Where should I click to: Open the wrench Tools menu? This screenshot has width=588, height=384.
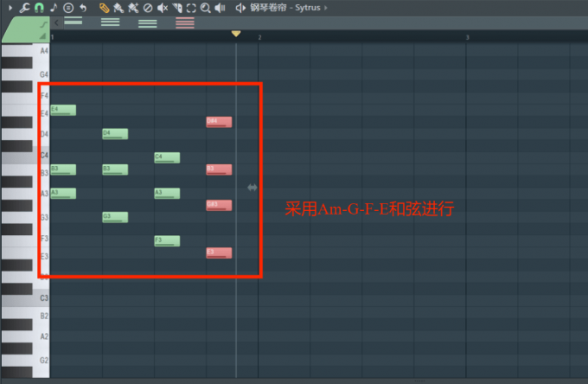tap(24, 8)
